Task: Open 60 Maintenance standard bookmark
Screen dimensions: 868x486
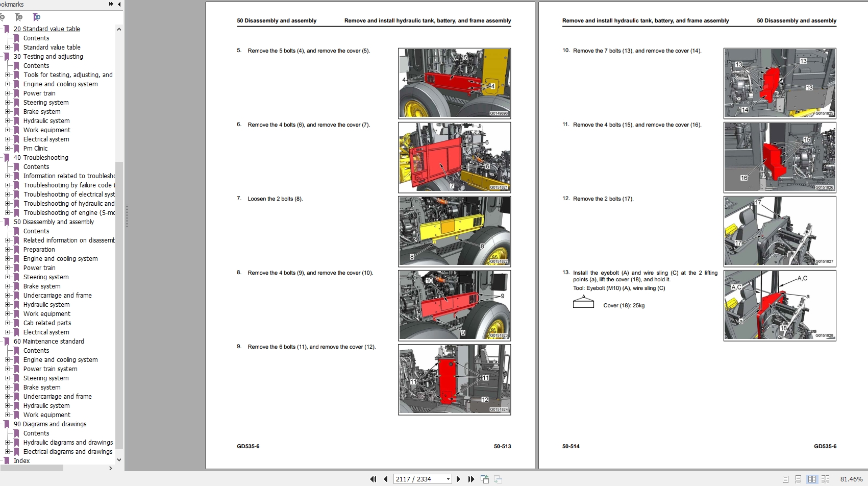Action: tap(49, 342)
